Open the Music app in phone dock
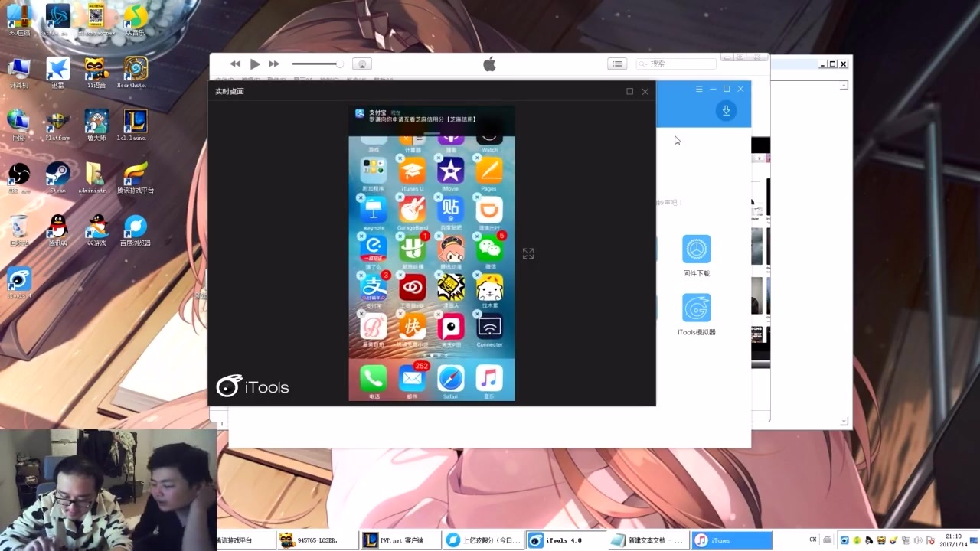The width and height of the screenshot is (980, 551). coord(489,378)
